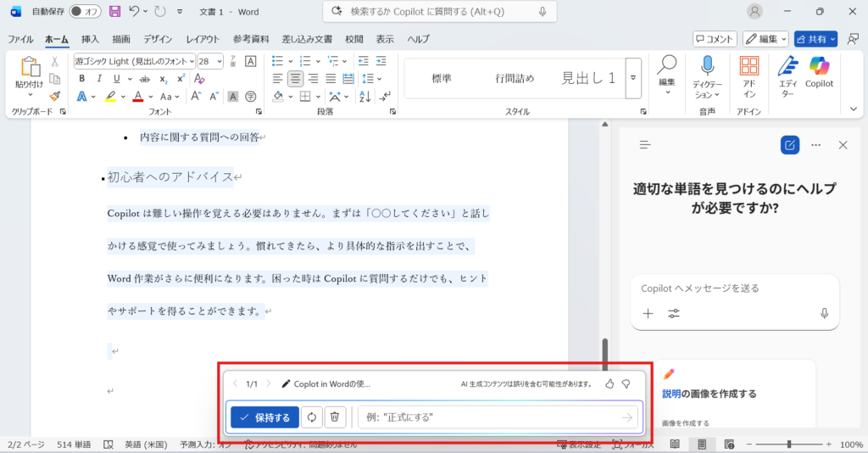
Task: Click the 共有 (Share) button
Action: click(x=815, y=39)
